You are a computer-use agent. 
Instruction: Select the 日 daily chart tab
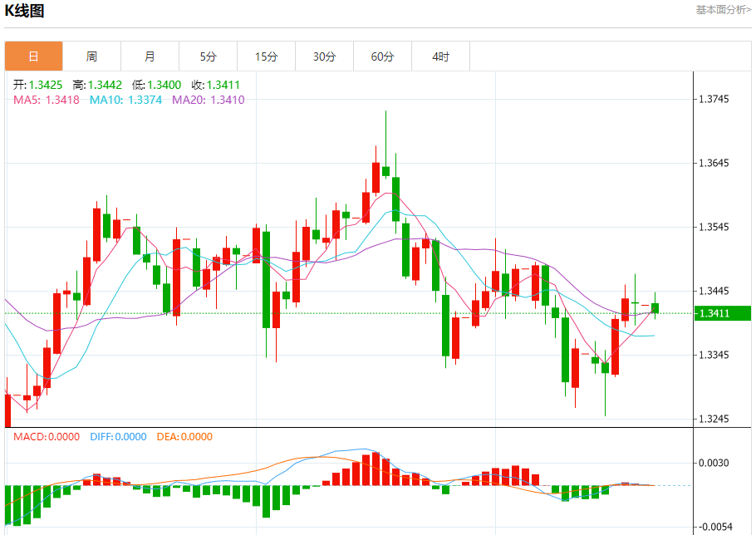point(34,56)
